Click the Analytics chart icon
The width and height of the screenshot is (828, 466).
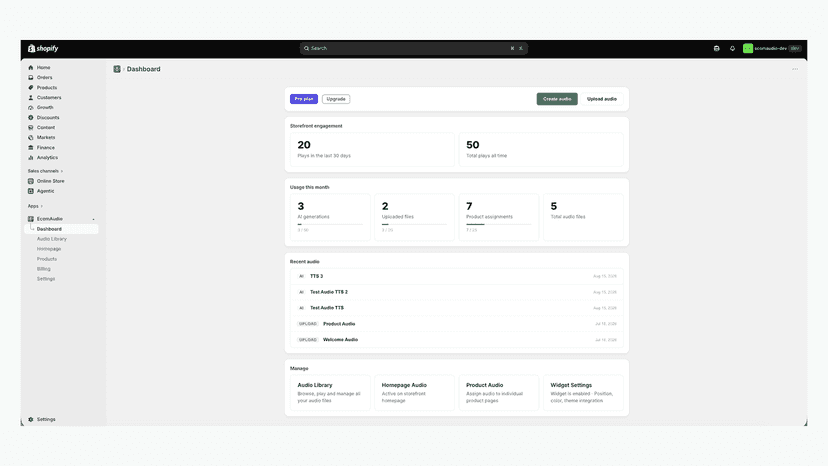31,157
